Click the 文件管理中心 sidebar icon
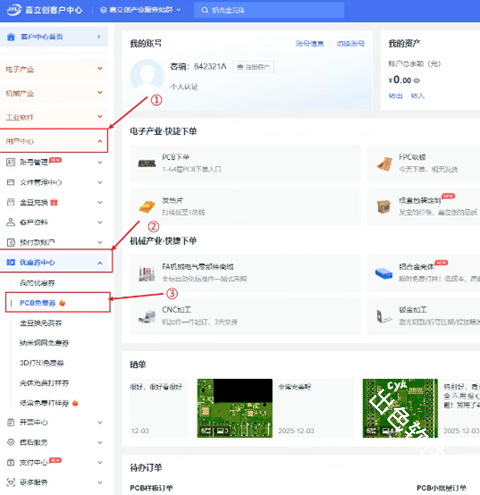 coord(11,182)
